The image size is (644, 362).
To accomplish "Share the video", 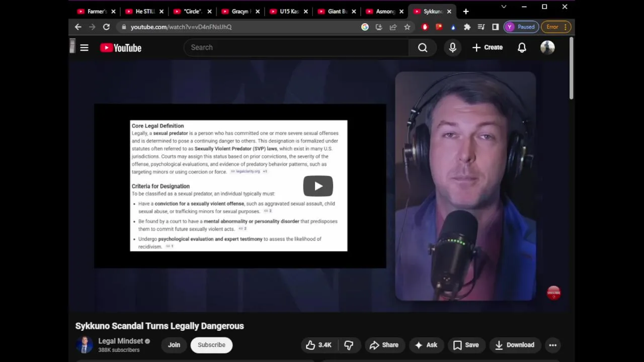I will [384, 345].
